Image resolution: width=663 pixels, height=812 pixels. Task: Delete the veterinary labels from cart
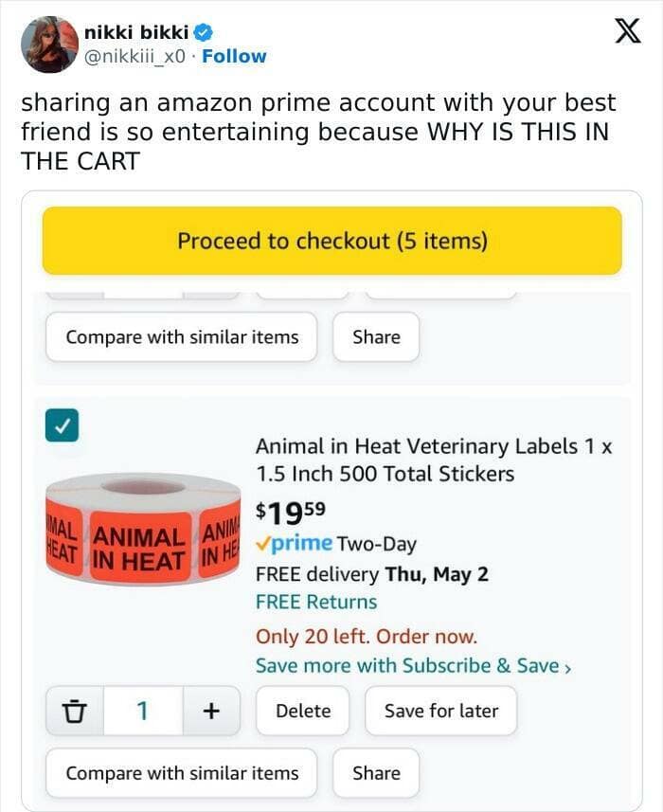pos(303,711)
